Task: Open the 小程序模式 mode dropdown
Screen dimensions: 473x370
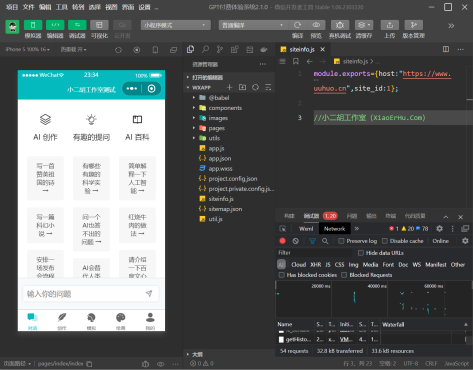Action: 176,25
